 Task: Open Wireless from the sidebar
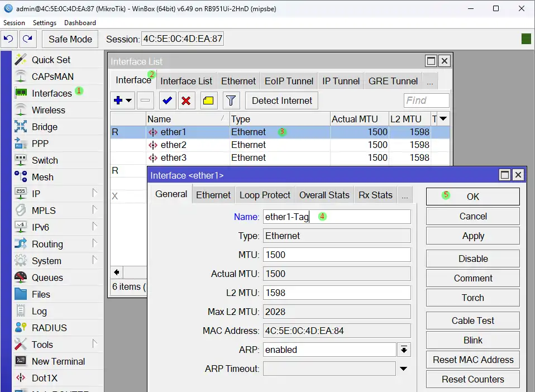[x=48, y=110]
